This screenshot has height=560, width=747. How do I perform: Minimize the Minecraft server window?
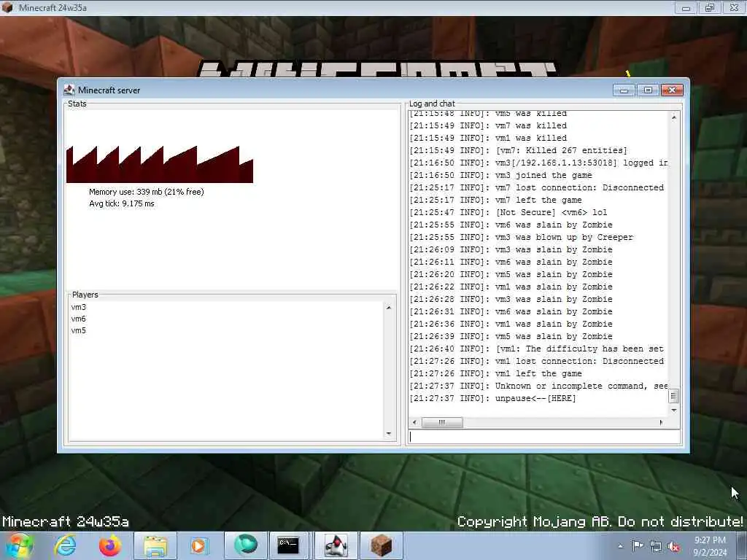click(x=624, y=90)
